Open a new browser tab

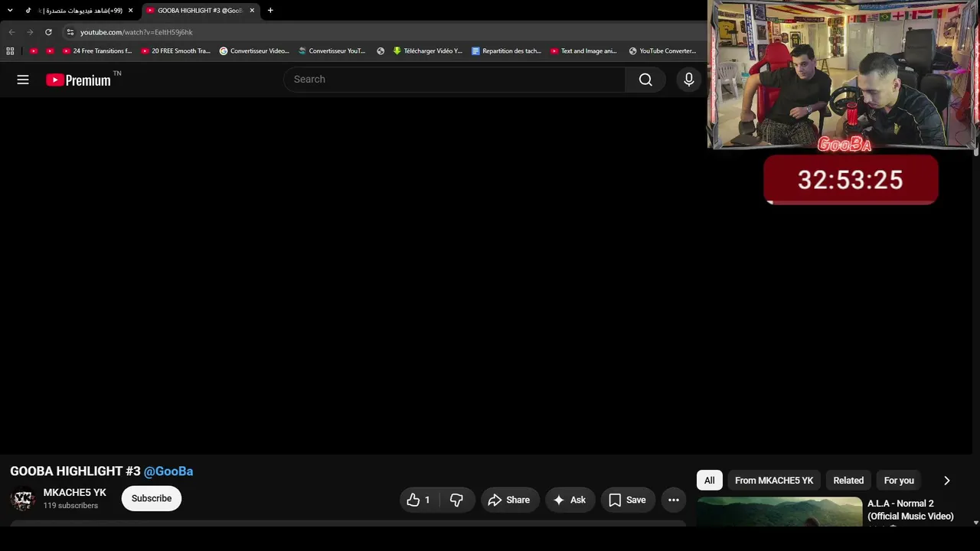(270, 11)
